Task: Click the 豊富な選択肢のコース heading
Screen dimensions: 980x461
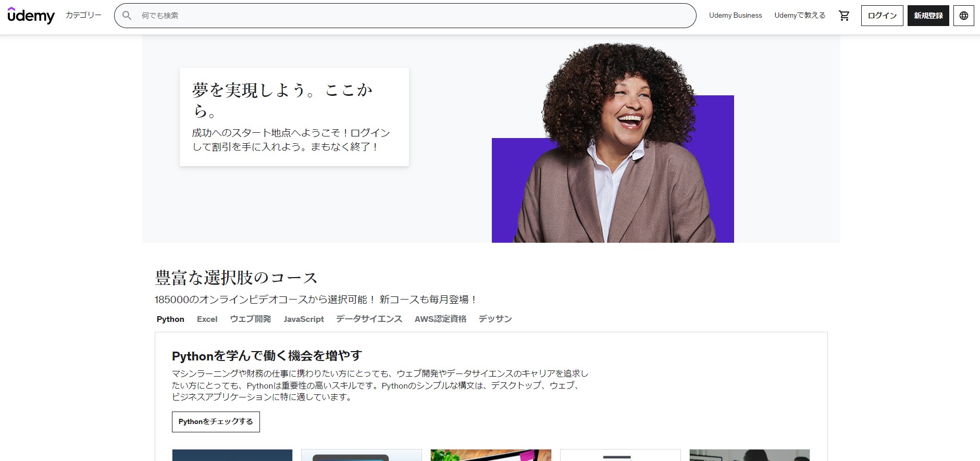Action: coord(236,278)
